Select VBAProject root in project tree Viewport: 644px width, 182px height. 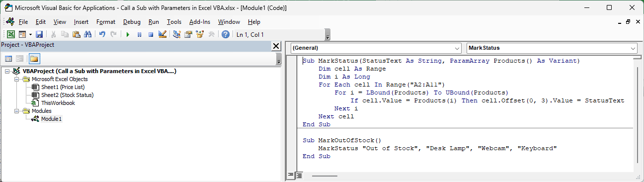(x=99, y=71)
